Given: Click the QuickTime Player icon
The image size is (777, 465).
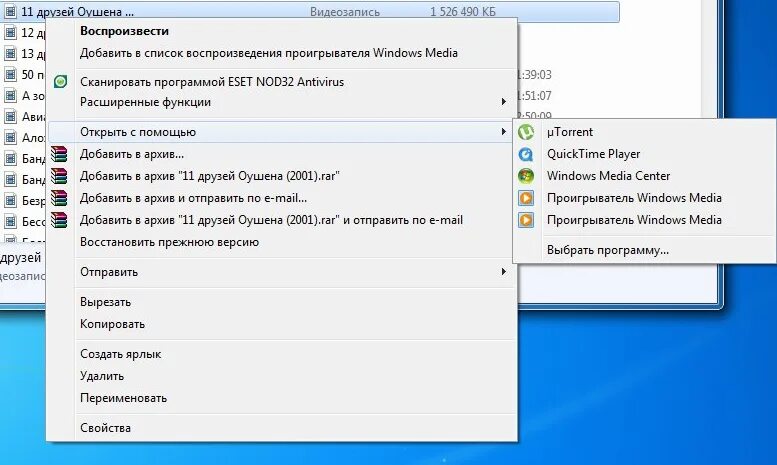Looking at the screenshot, I should [x=526, y=154].
